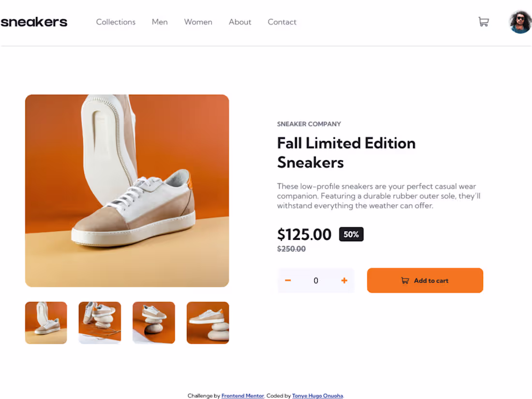The height and width of the screenshot is (399, 532).
Task: Click the orange minus icon to decrease quantity
Action: (288, 280)
